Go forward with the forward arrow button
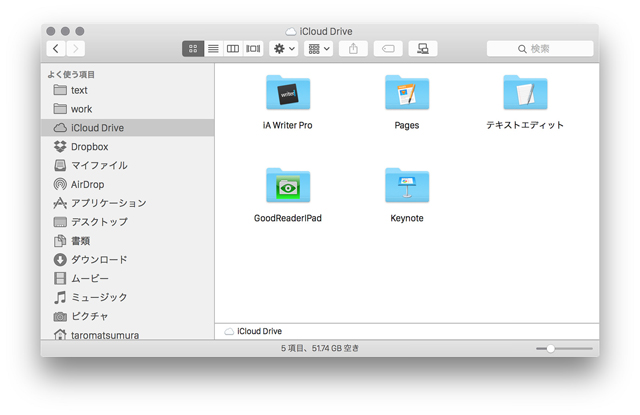The width and height of the screenshot is (640, 415). point(76,49)
